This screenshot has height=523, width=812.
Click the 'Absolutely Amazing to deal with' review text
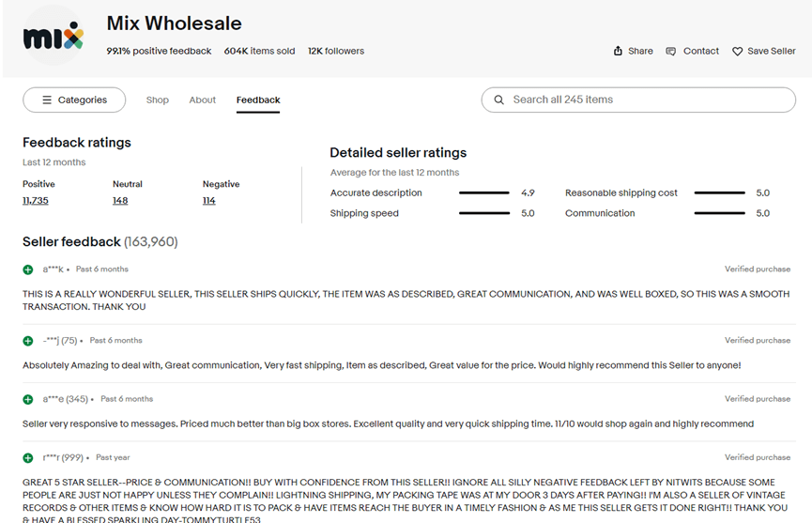tap(382, 365)
